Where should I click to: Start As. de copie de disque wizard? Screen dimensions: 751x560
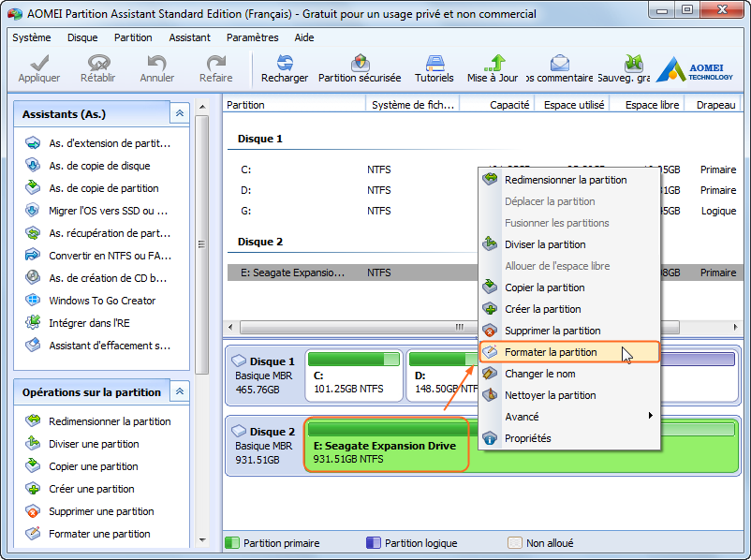(x=89, y=166)
